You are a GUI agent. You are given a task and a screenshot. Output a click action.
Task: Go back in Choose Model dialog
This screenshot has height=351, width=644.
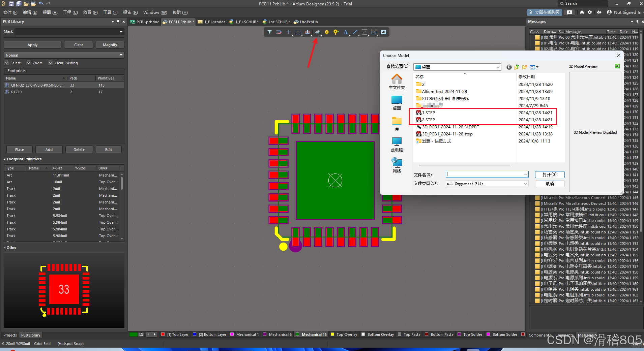(509, 67)
